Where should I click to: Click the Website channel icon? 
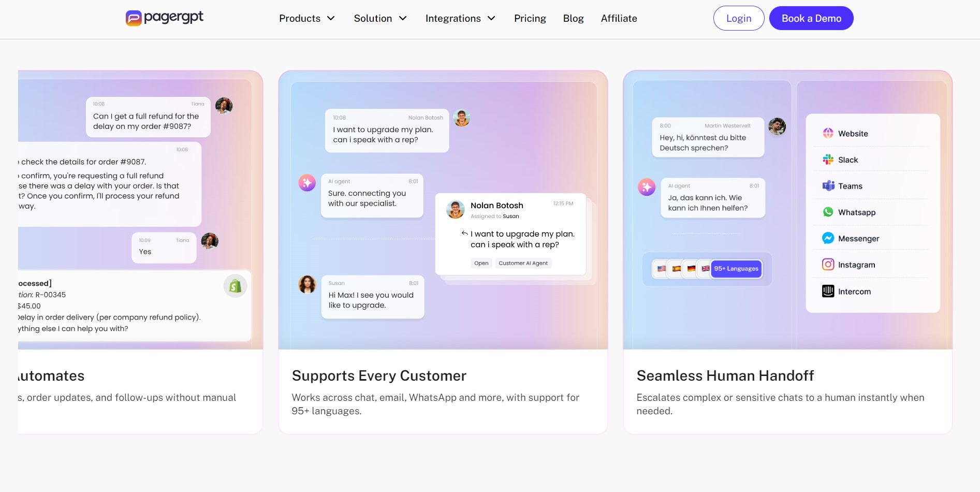click(828, 133)
